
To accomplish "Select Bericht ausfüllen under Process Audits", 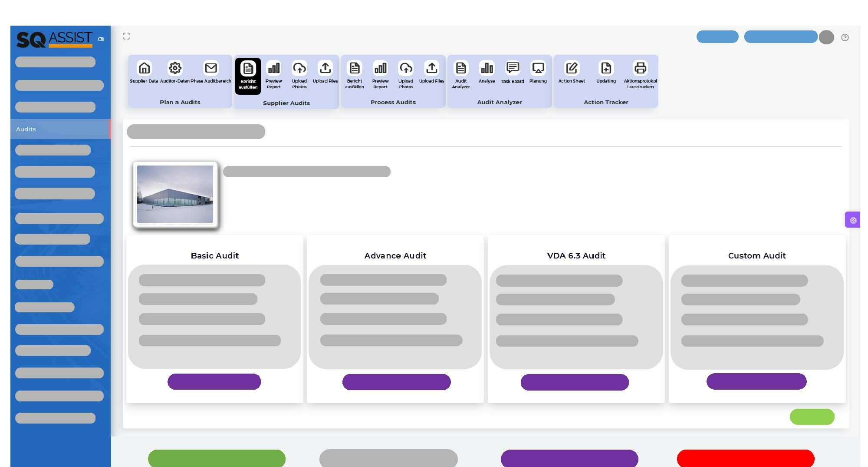I will click(x=355, y=75).
